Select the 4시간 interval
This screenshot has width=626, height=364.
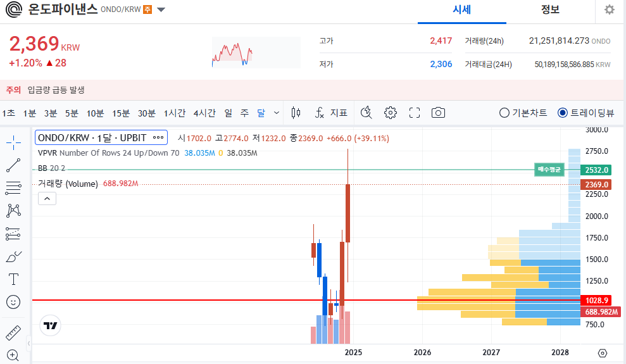click(204, 113)
